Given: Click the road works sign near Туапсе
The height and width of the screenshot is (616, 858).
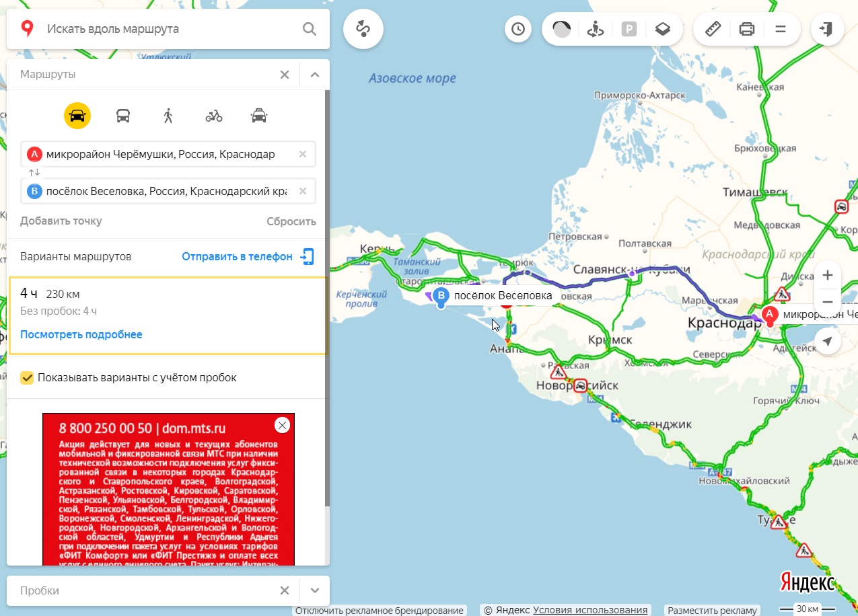Looking at the screenshot, I should point(779,521).
